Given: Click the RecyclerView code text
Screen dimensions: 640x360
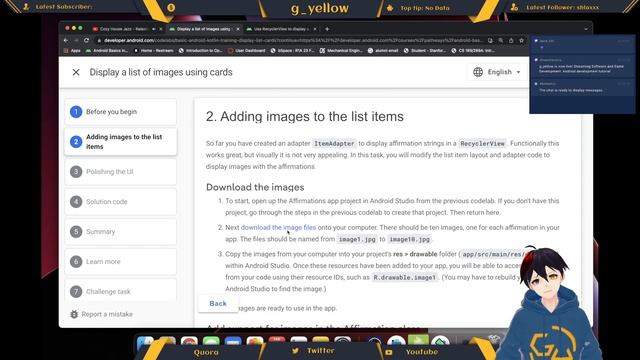Looking at the screenshot, I should coord(482,144).
